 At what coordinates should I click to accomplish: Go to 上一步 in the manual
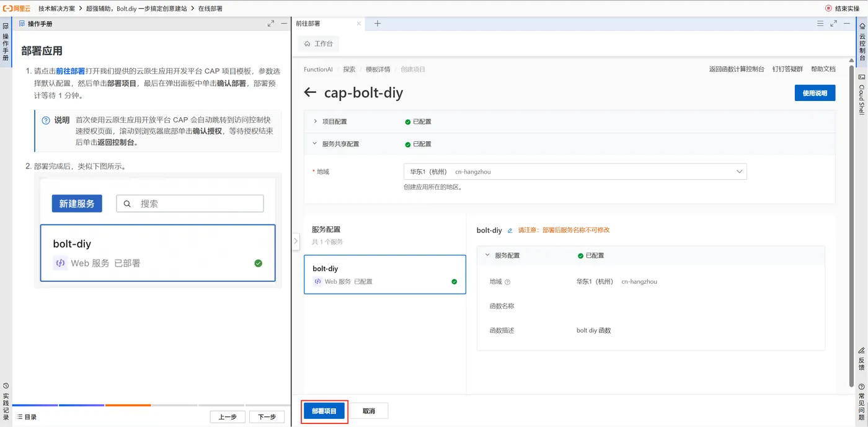point(228,417)
